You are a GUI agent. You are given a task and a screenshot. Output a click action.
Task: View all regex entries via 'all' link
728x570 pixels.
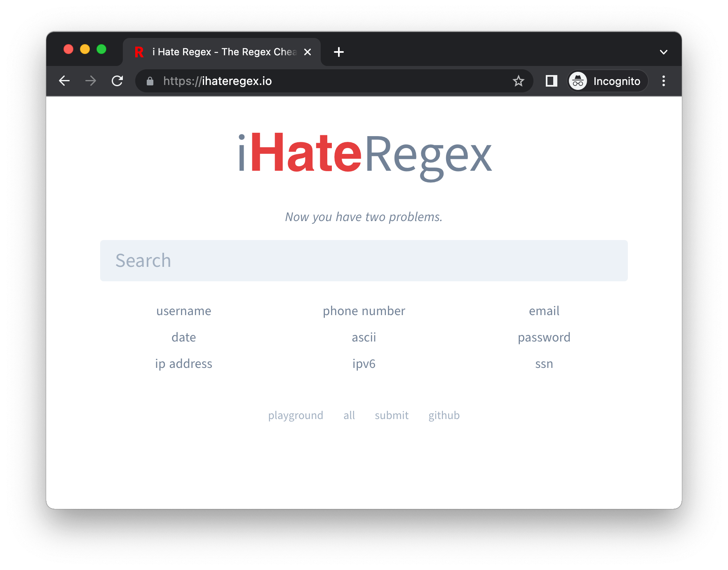coord(349,415)
